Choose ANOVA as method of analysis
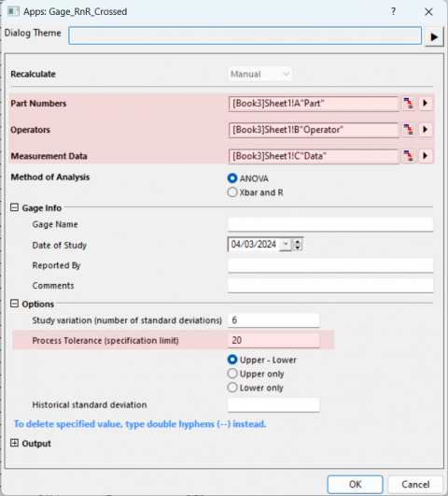The width and height of the screenshot is (448, 496). tap(248, 178)
